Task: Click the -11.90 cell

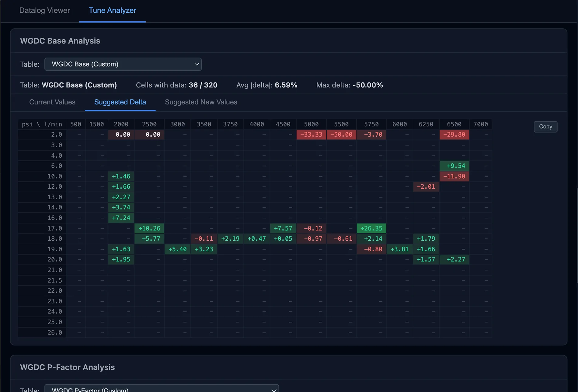Action: pos(454,176)
